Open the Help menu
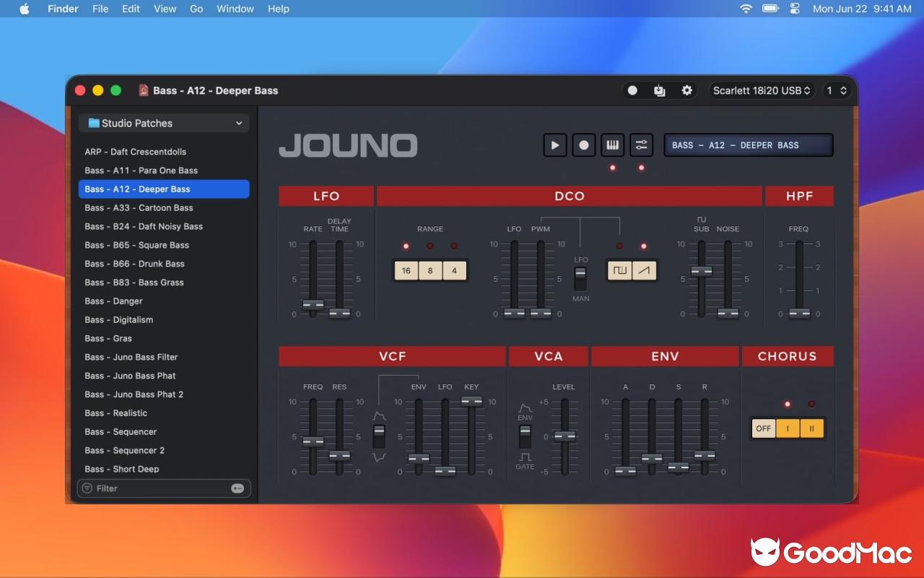This screenshot has width=924, height=578. 279,9
